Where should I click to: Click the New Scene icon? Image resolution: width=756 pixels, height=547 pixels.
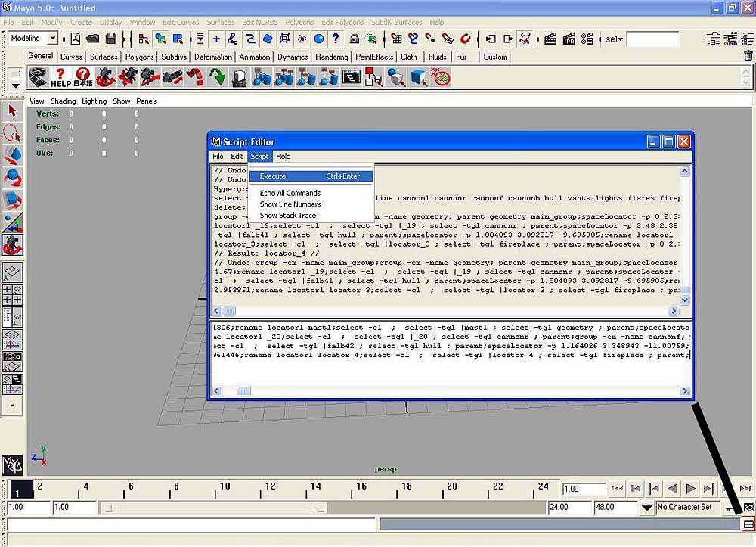click(76, 39)
